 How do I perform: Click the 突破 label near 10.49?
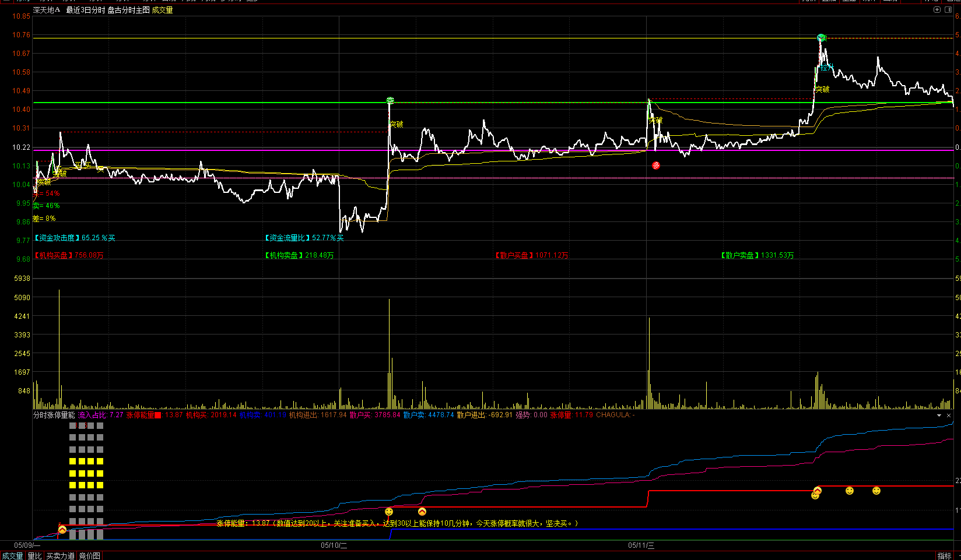click(822, 89)
